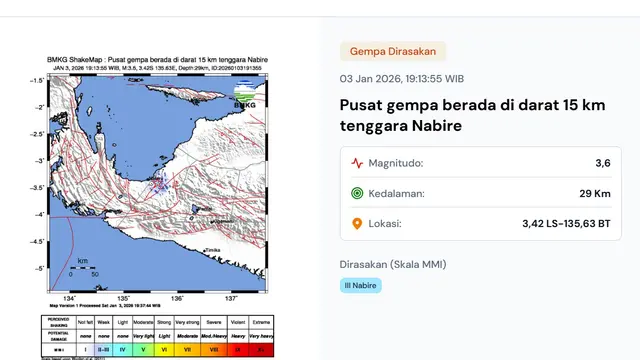Screen dimensions: 640x360
Task: Click the red IX swatch in legend
Action: click(x=238, y=350)
